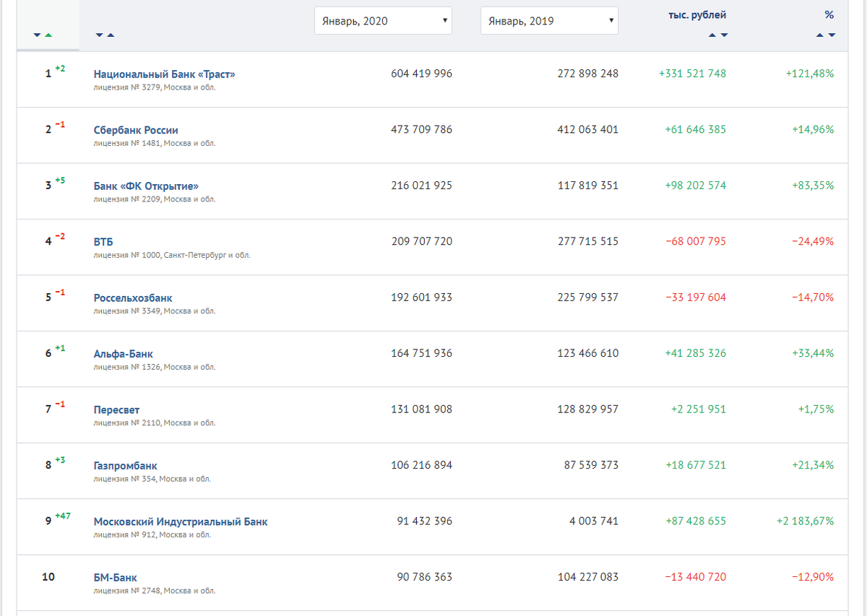Image resolution: width=867 pixels, height=616 pixels.
Task: Open Пересвет bank link
Action: coord(116,409)
